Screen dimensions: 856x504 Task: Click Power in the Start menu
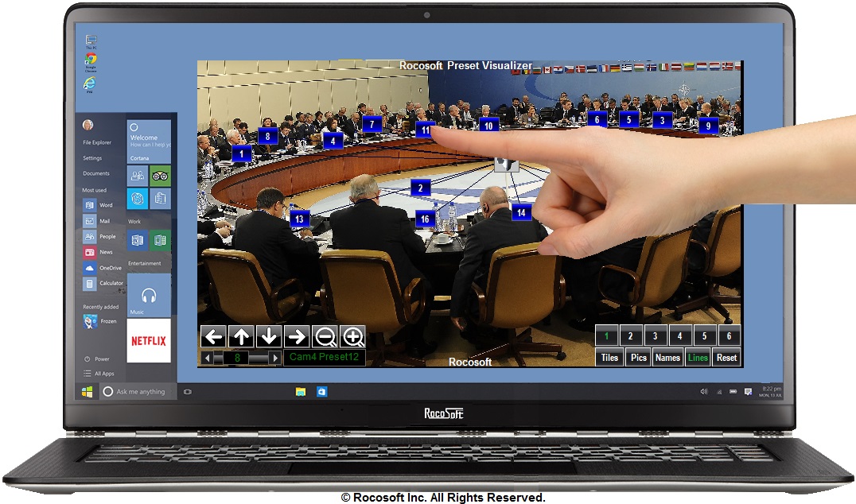[x=97, y=359]
